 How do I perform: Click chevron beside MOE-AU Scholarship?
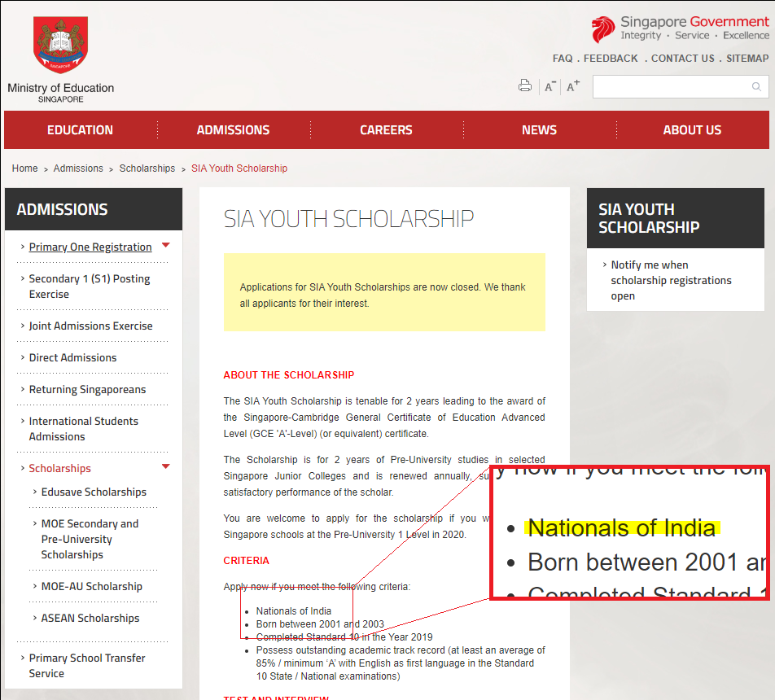tap(34, 586)
